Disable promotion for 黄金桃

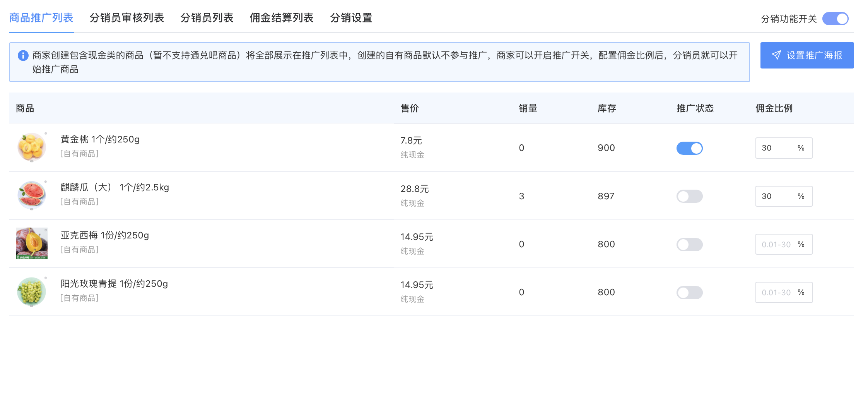(689, 148)
